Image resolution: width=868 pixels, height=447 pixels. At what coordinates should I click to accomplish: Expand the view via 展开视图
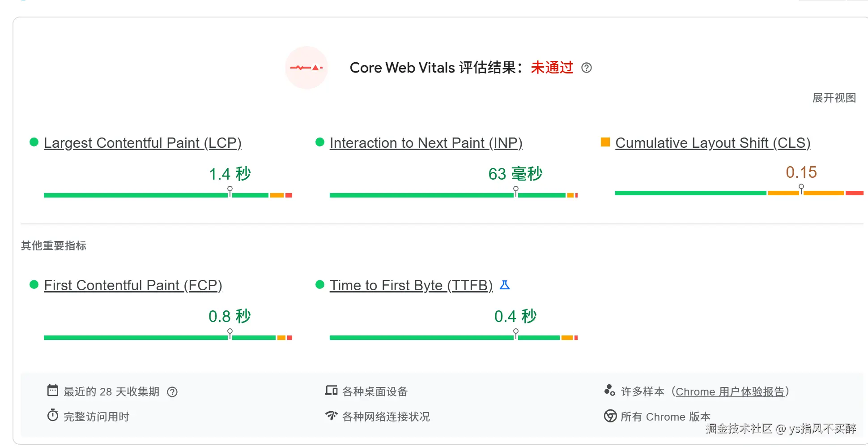[x=834, y=98]
